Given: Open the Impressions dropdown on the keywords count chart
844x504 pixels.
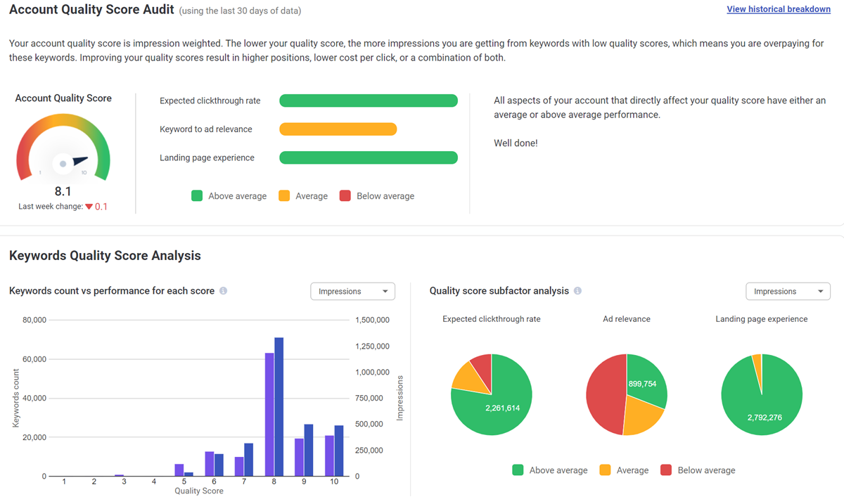Looking at the screenshot, I should 352,291.
